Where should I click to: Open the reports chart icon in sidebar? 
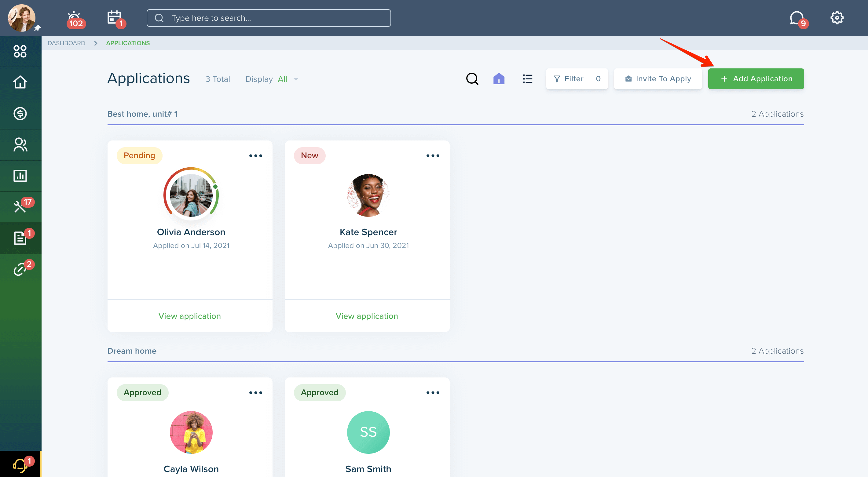(20, 176)
